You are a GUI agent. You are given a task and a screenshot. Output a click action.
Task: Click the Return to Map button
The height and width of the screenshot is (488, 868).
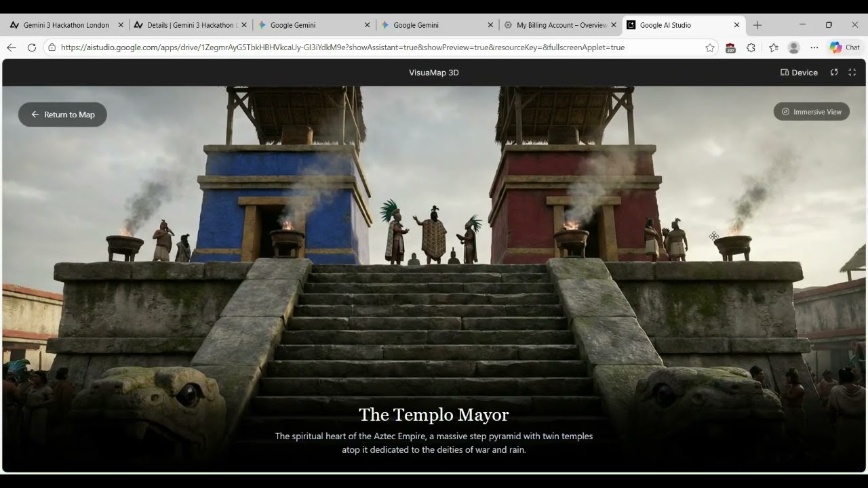click(62, 115)
